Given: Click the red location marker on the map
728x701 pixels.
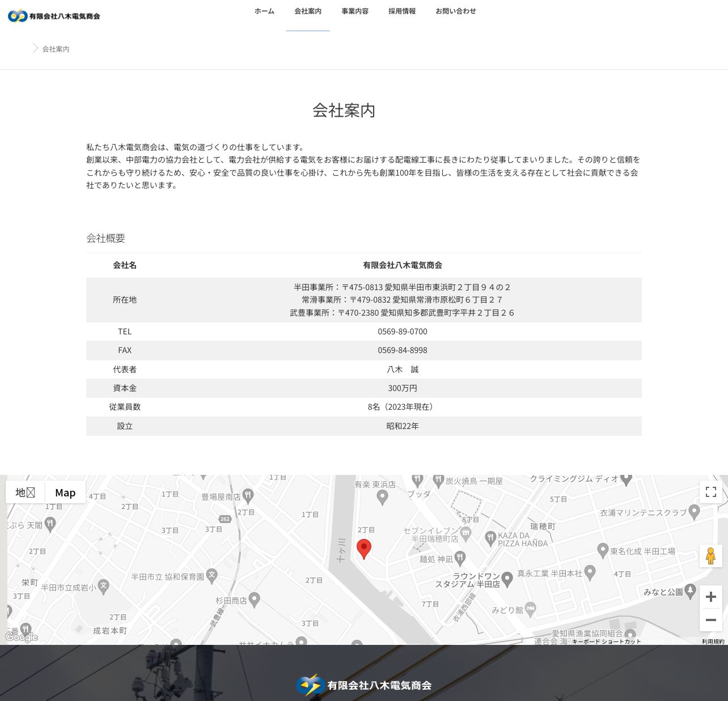Looking at the screenshot, I should (364, 549).
